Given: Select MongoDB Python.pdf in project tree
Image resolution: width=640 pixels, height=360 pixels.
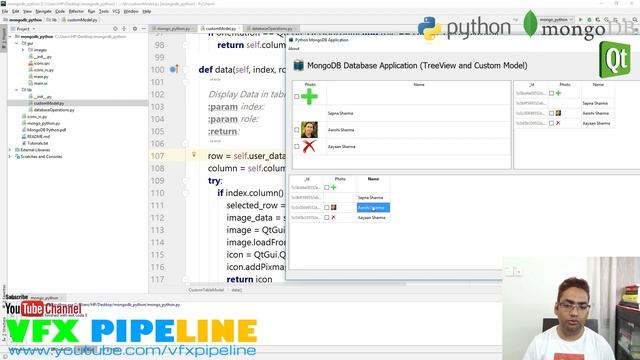Looking at the screenshot, I should pos(44,130).
